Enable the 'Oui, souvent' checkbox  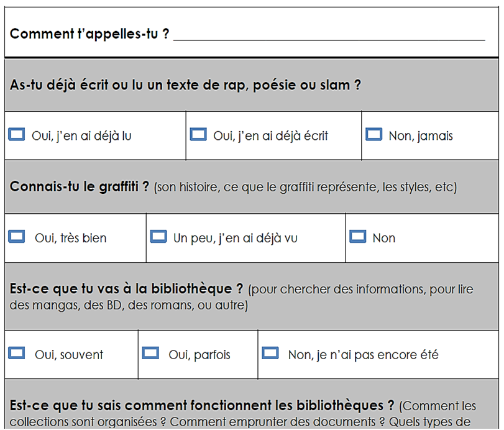click(16, 354)
